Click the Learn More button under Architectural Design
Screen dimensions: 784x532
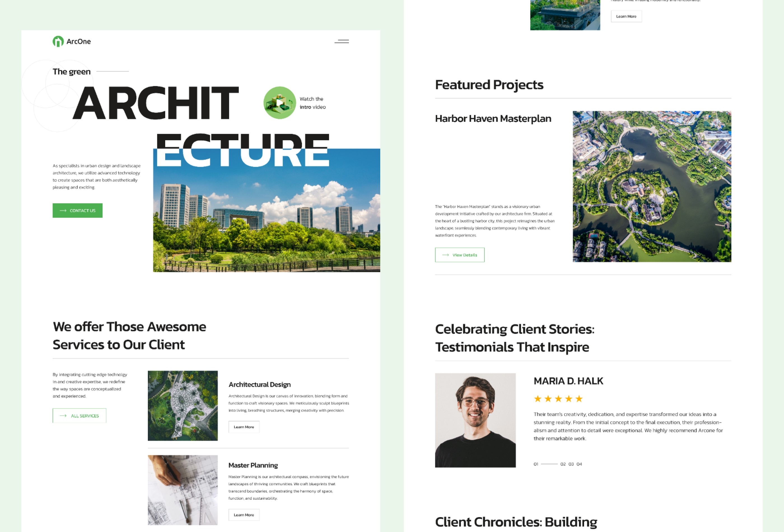click(x=243, y=426)
